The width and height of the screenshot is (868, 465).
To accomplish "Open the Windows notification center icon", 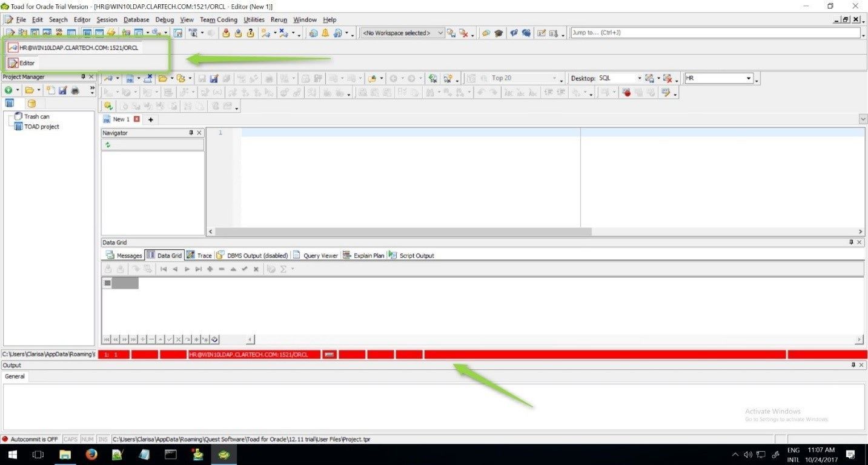I will [x=850, y=454].
